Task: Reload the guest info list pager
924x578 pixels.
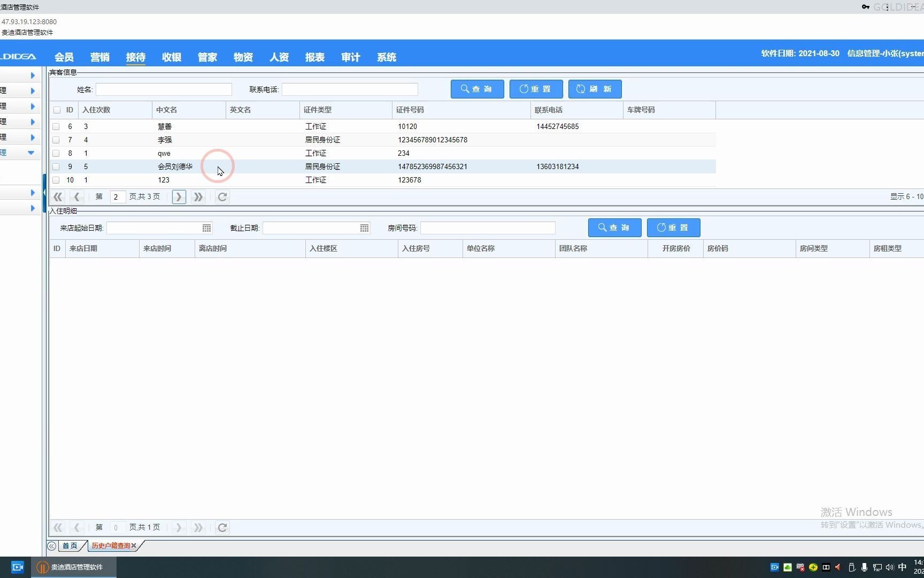Action: [222, 197]
